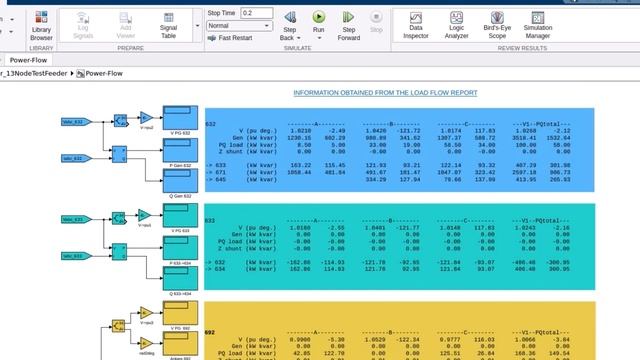Select the teal sequence analyzer block
This screenshot has width=640, height=360.
[119, 218]
